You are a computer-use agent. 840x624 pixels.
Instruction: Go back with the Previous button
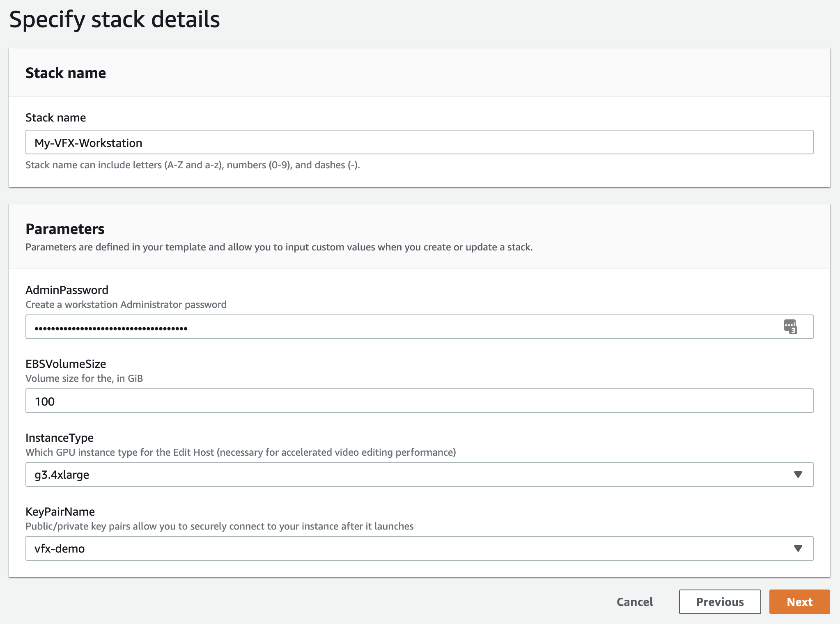[x=720, y=602]
